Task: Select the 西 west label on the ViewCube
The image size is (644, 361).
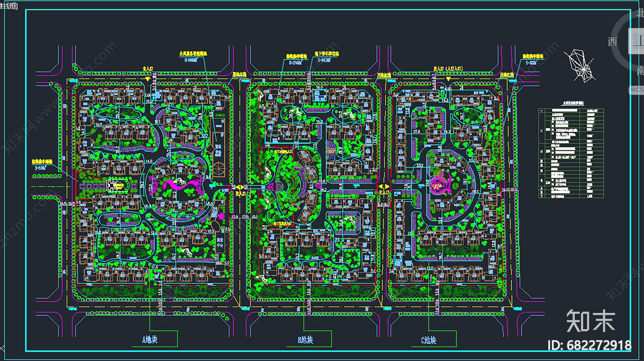Action: click(612, 41)
